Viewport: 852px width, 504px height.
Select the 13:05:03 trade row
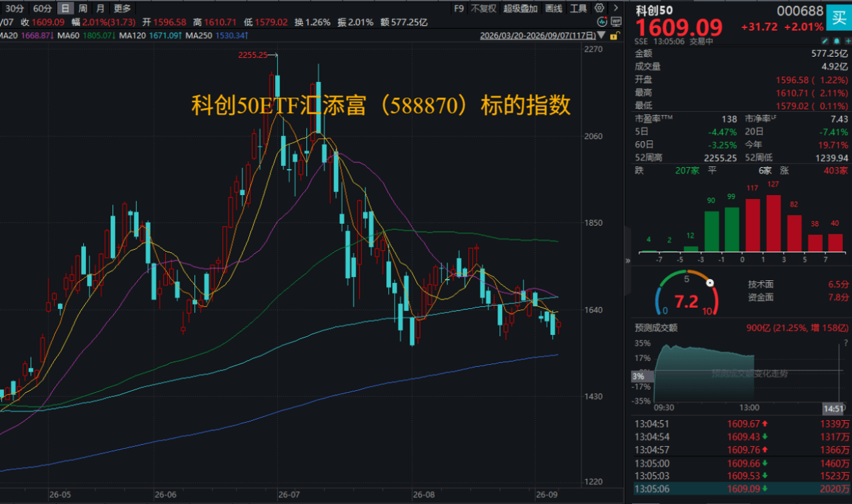[742, 477]
